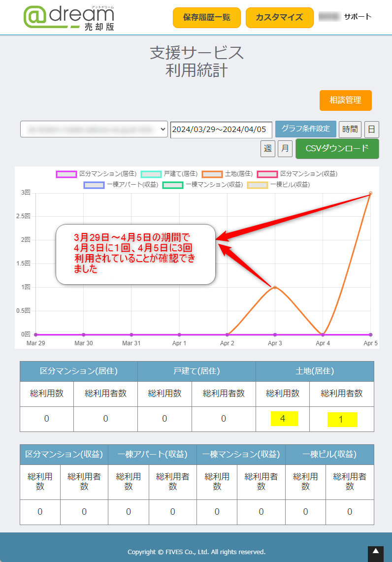Click the Apr 3 data point on graph
The width and height of the screenshot is (392, 562).
(x=275, y=287)
